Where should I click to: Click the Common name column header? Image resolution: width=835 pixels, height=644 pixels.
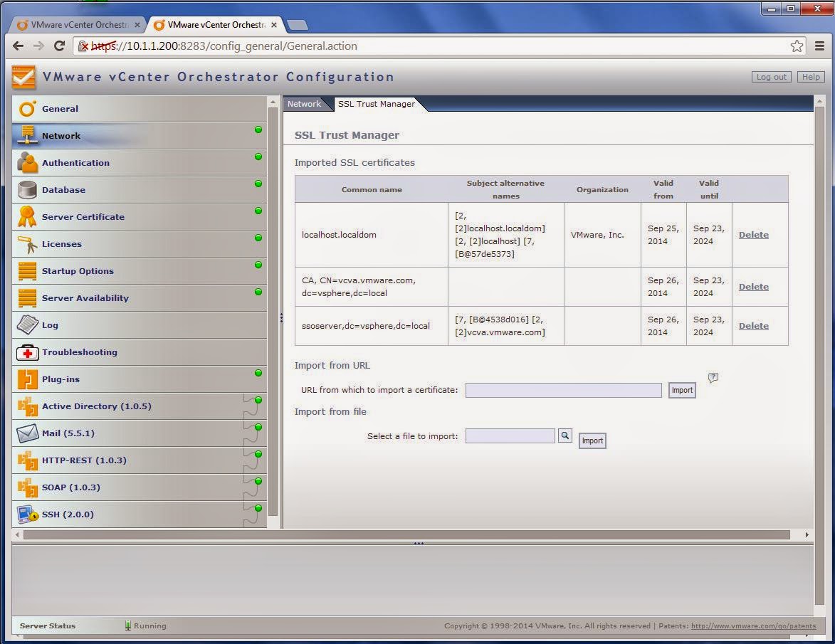(372, 189)
